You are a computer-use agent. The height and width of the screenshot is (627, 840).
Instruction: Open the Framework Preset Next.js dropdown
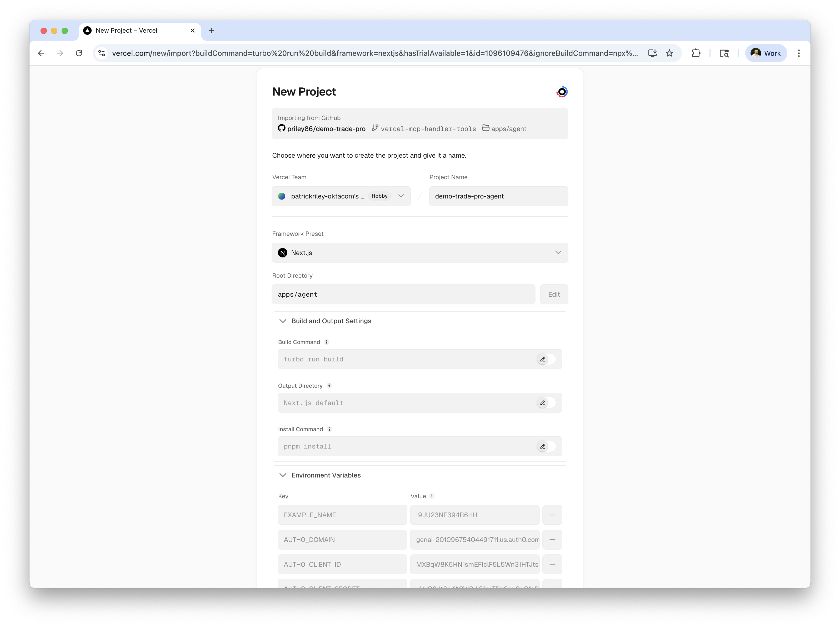420,253
